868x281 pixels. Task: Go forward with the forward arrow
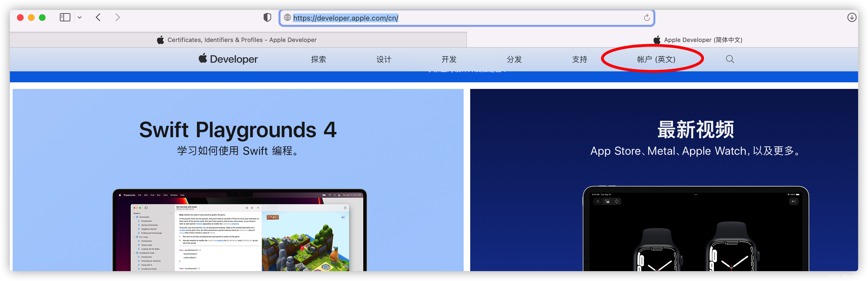(118, 17)
